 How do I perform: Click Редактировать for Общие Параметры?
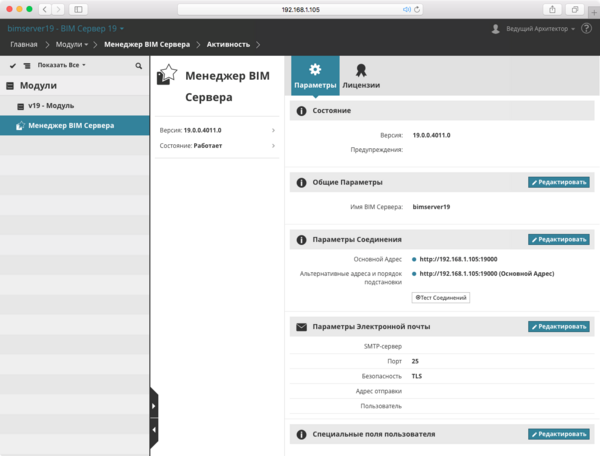(559, 182)
